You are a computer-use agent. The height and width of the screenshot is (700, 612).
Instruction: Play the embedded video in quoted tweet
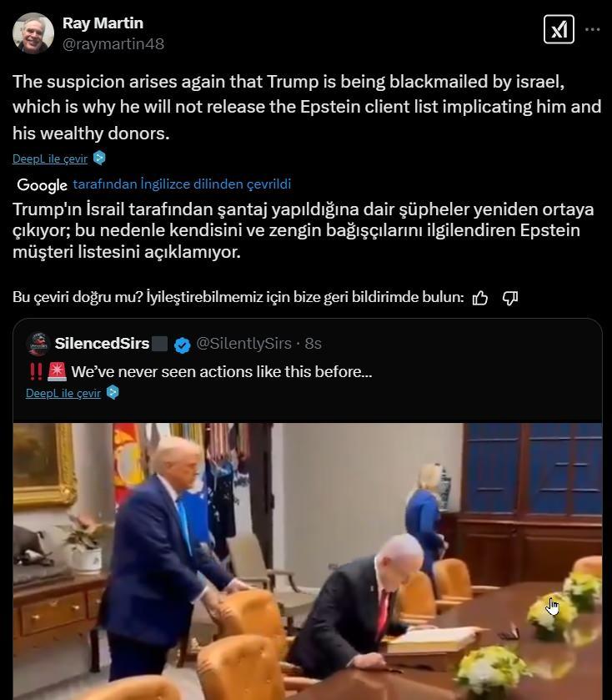[308, 562]
